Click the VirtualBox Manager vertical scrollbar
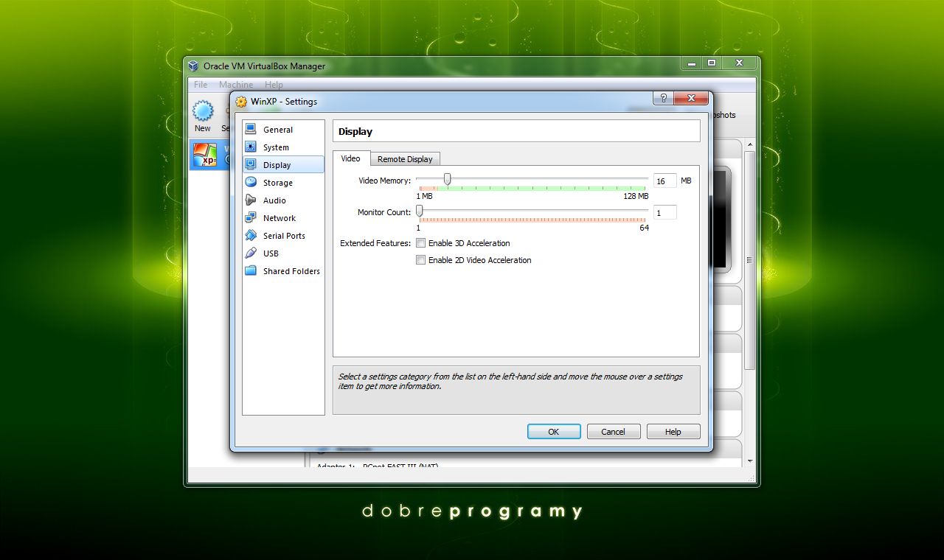Screen dimensions: 944x560 (750, 259)
